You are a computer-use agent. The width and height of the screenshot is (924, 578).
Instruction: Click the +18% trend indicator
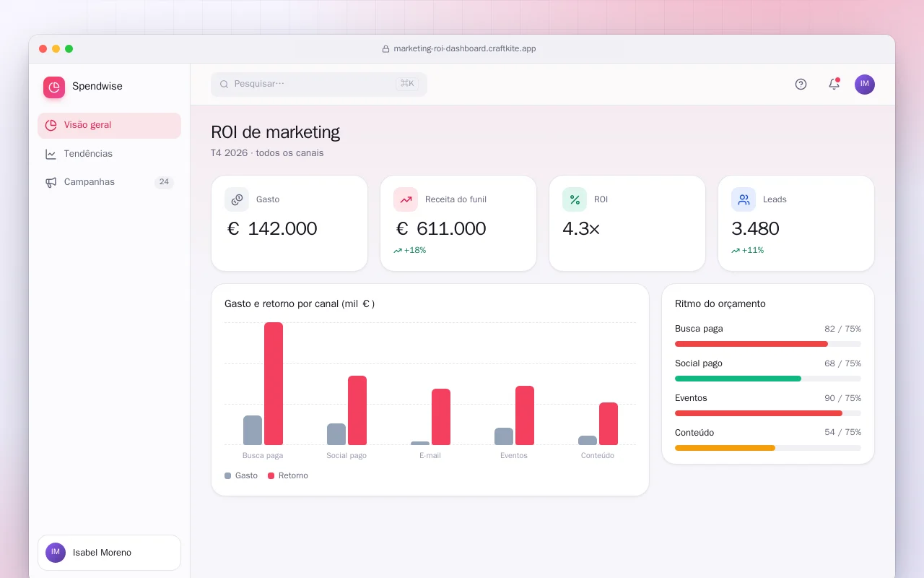point(410,251)
